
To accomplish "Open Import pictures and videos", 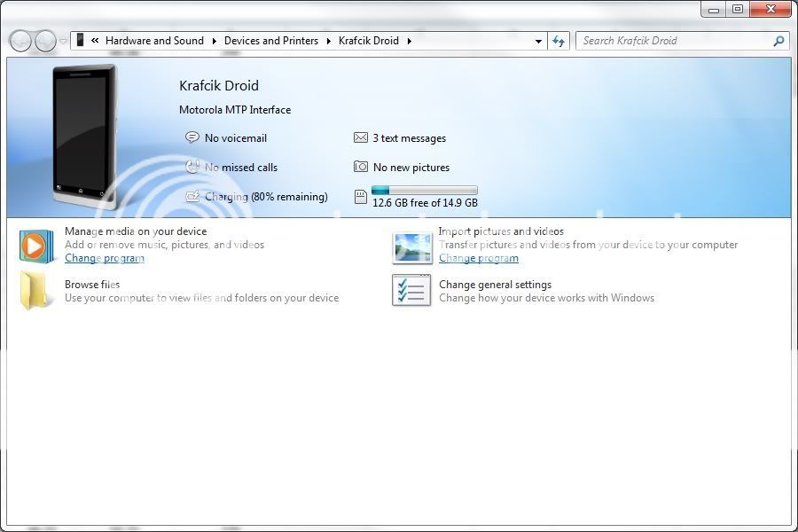I will pyautogui.click(x=501, y=231).
